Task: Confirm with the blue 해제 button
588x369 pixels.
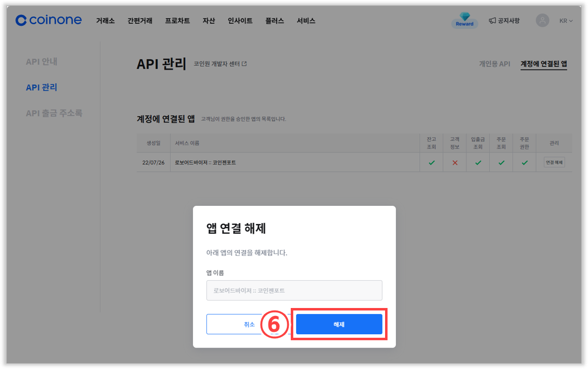Action: pyautogui.click(x=339, y=324)
